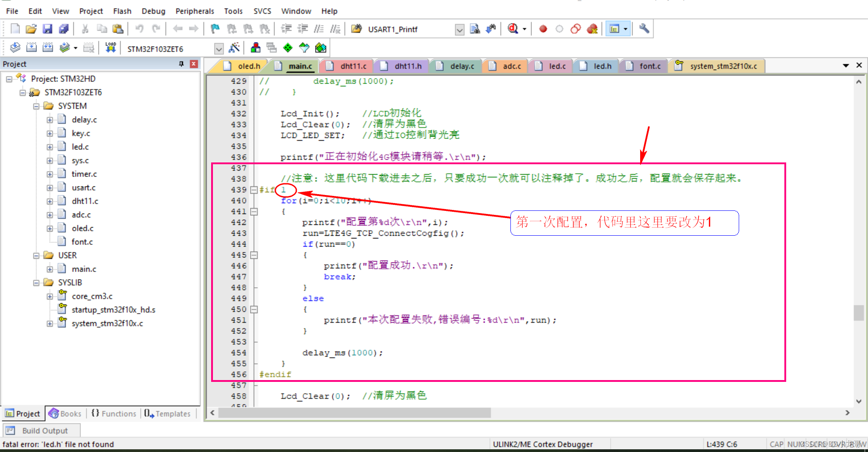Click the scroll down arrow of editor
The height and width of the screenshot is (452, 868).
tap(859, 401)
